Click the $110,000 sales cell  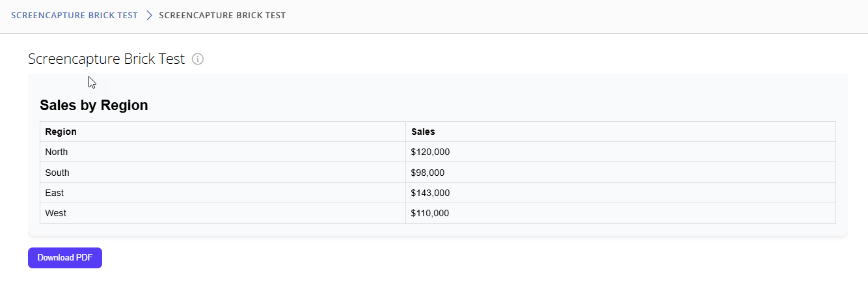click(x=621, y=213)
